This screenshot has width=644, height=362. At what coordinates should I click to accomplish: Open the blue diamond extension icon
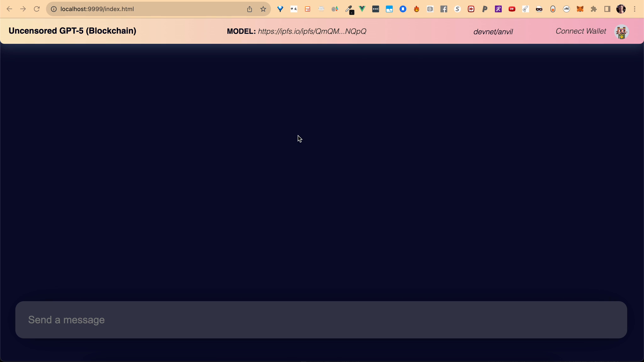tap(280, 9)
